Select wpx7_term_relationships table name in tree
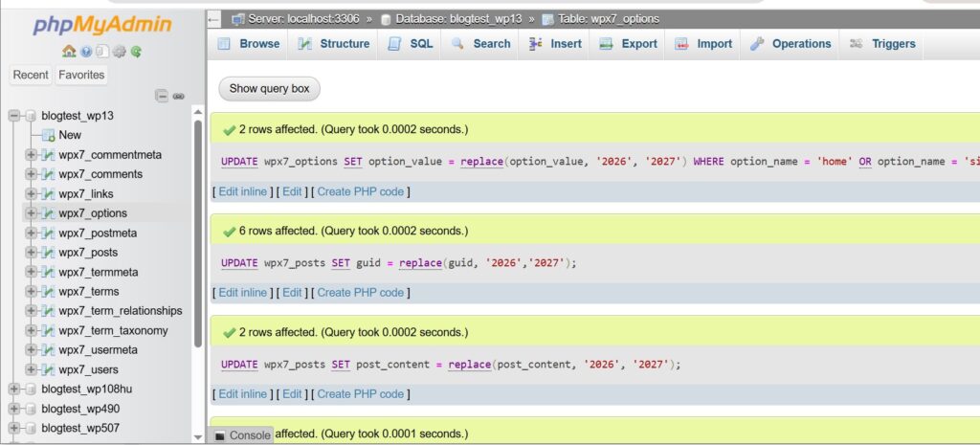The height and width of the screenshot is (445, 980). 121,311
